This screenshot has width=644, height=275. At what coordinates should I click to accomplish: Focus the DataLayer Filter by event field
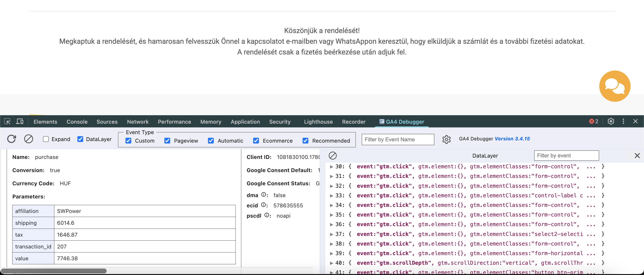click(x=566, y=155)
